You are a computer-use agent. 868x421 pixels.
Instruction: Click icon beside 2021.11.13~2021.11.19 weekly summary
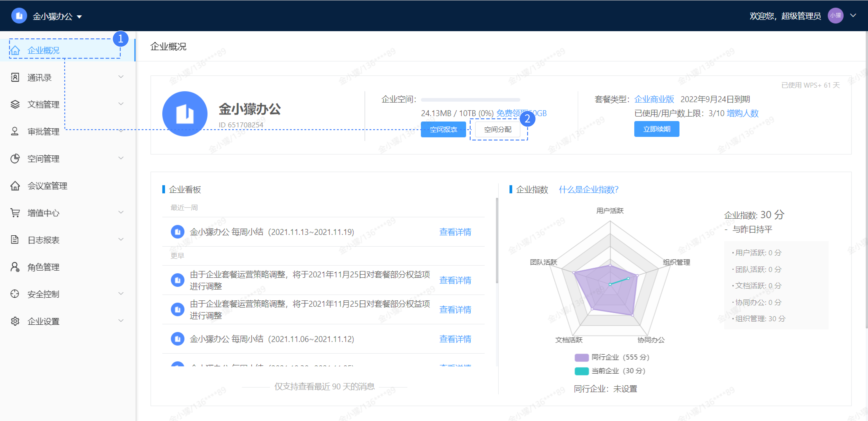(178, 232)
